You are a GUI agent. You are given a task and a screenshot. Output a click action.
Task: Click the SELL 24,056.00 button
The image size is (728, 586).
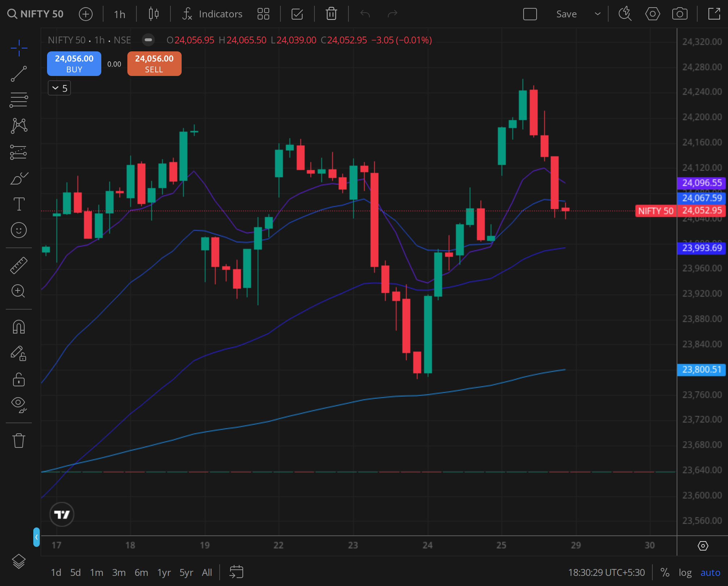[155, 64]
